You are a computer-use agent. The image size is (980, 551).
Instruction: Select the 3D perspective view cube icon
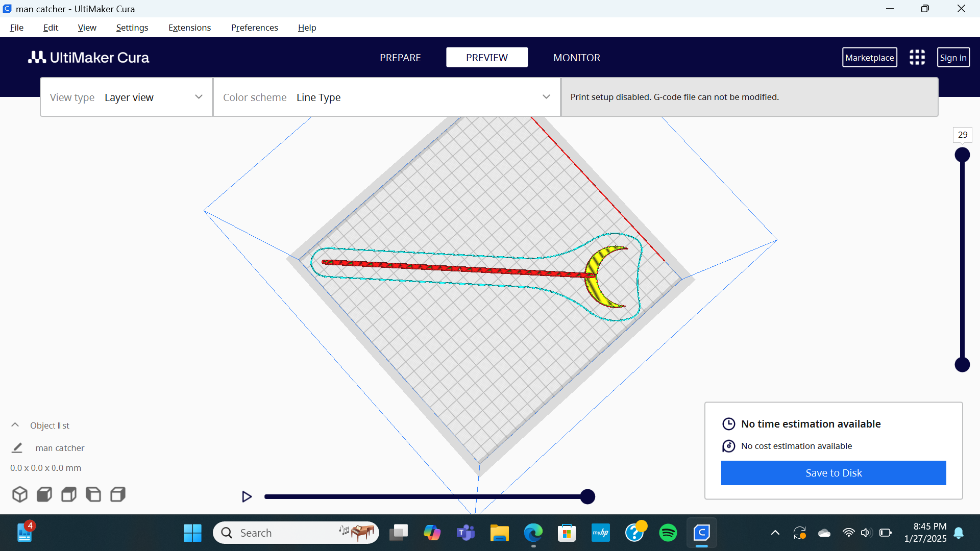pos(20,494)
